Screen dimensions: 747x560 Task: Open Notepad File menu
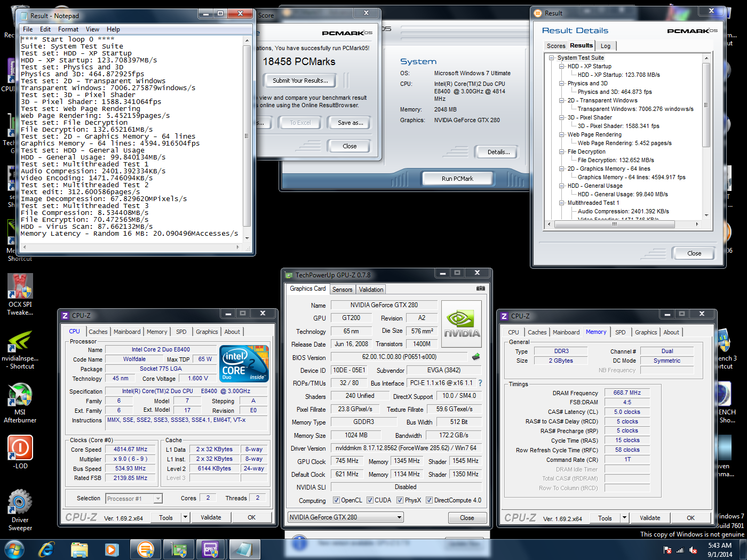coord(28,29)
